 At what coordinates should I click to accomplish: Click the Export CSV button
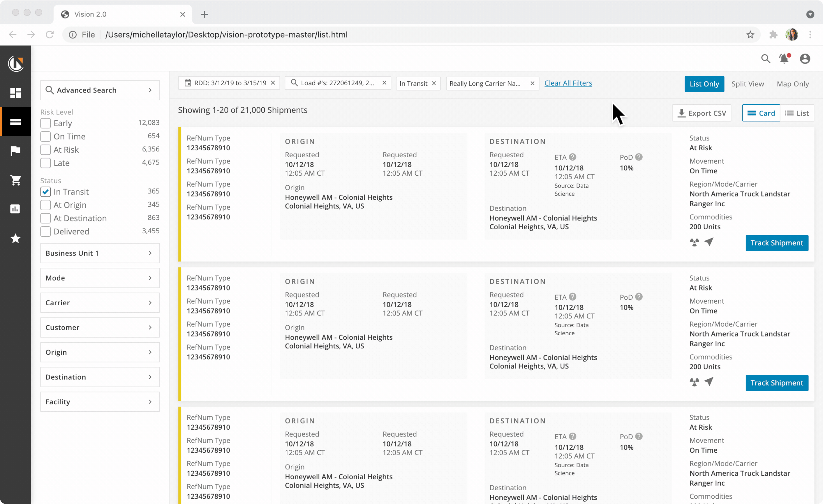[702, 113]
